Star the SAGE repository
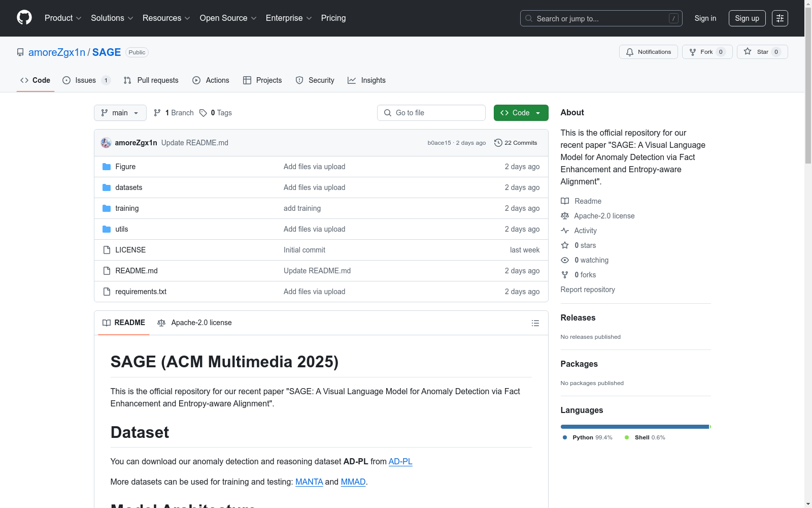Image resolution: width=812 pixels, height=508 pixels. click(x=762, y=52)
